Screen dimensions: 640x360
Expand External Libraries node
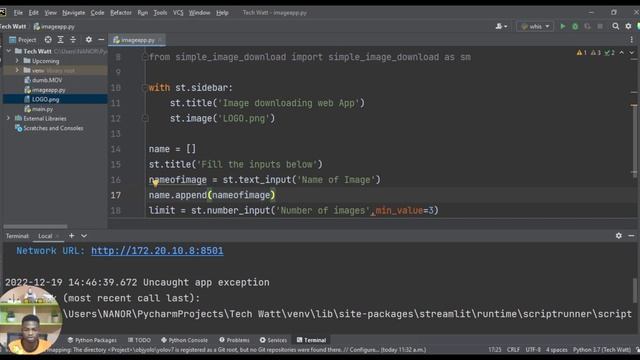[8, 118]
